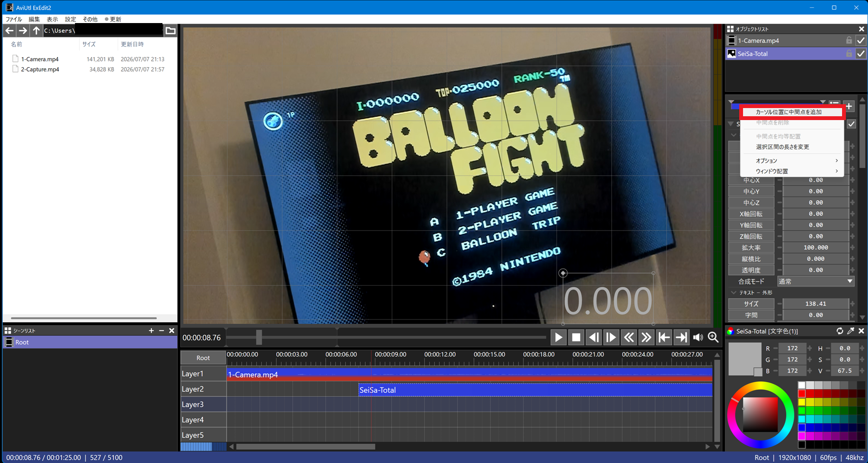Step back one frame
Screen dimensions: 868x463
[x=594, y=338]
